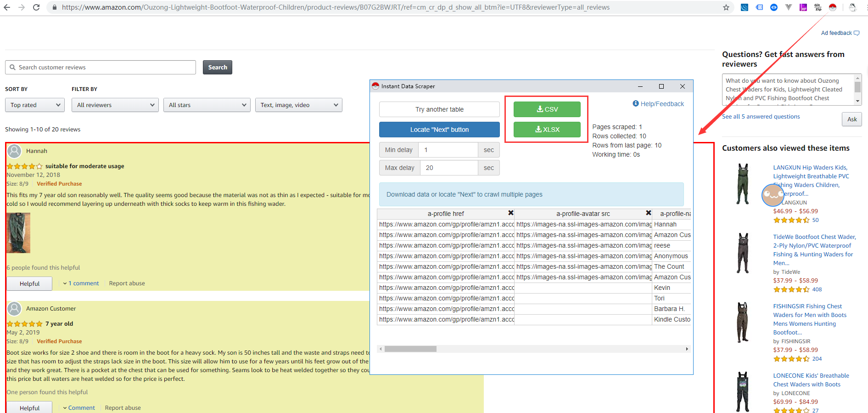Click the browser address bar URL

click(x=336, y=7)
